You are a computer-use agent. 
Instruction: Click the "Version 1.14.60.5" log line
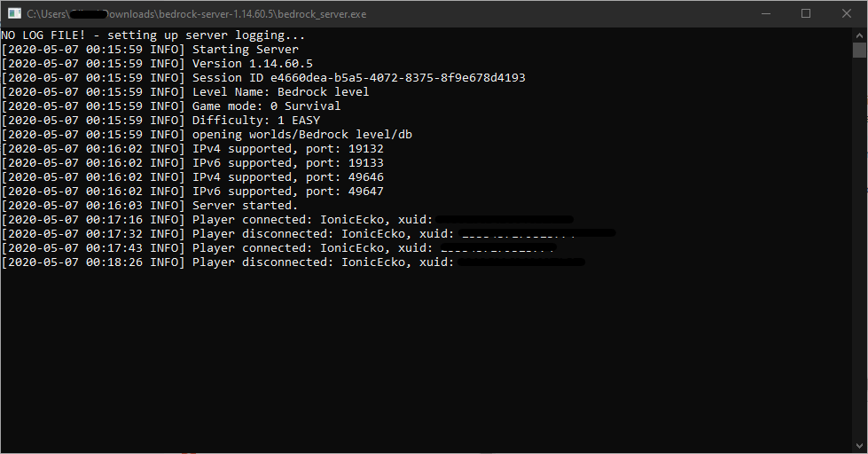point(253,64)
